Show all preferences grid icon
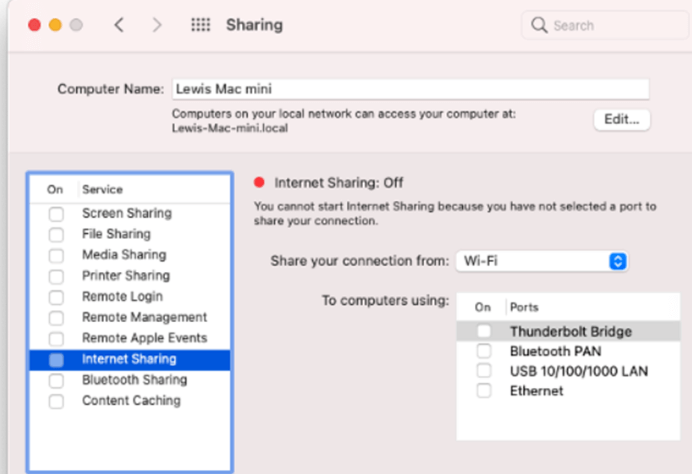 [x=200, y=25]
